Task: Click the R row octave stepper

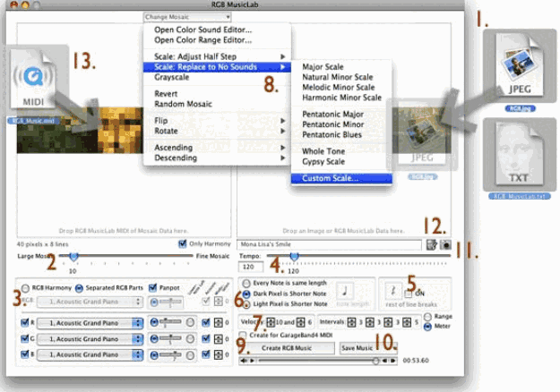Action: point(219,323)
